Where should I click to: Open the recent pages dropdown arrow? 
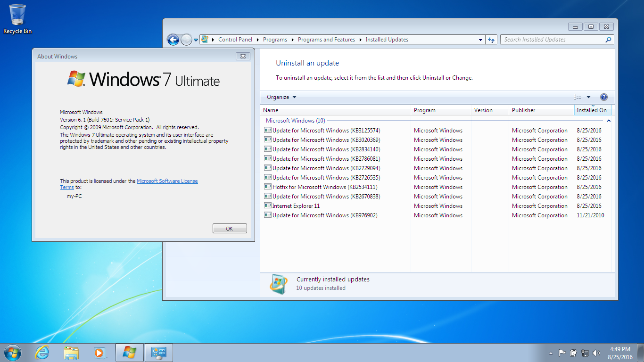(x=196, y=41)
